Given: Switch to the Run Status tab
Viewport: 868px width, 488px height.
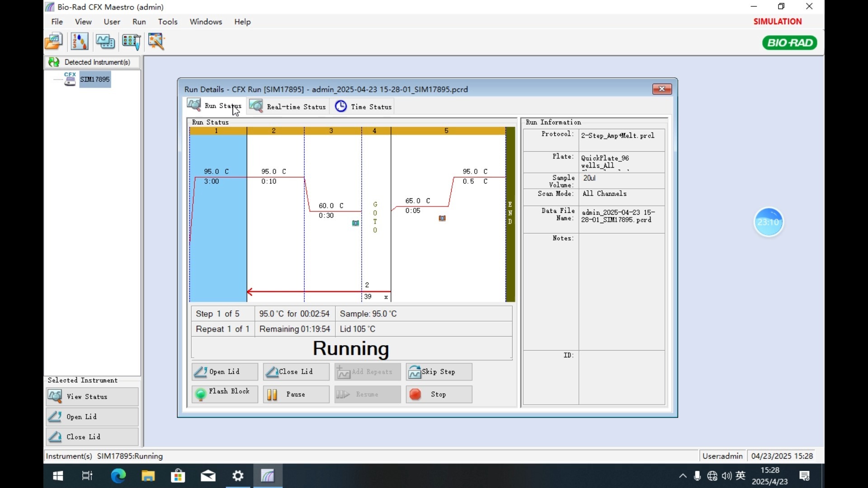Looking at the screenshot, I should 214,106.
